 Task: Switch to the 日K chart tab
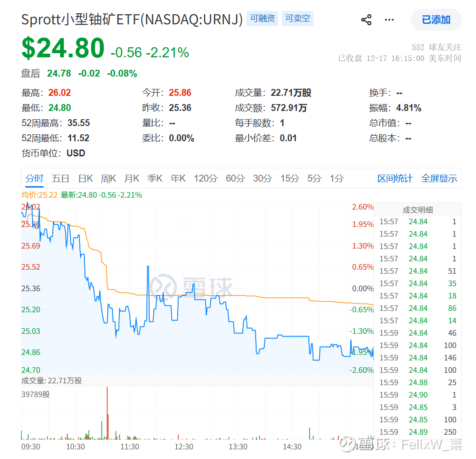(x=86, y=178)
